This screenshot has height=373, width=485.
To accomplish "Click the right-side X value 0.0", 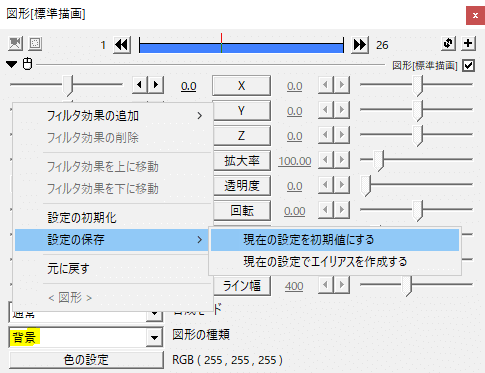I will coord(295,86).
